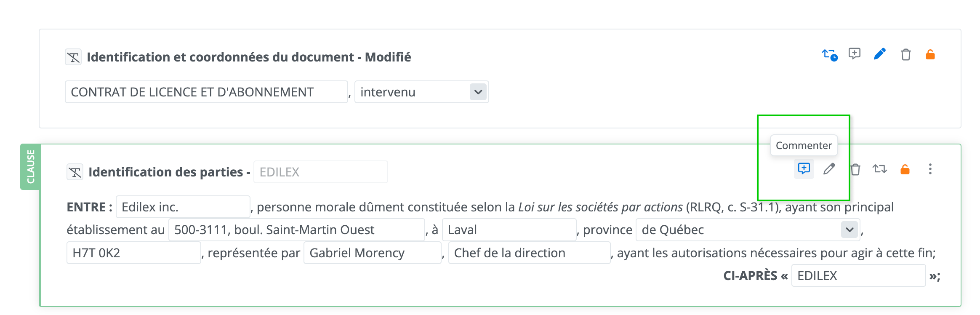Screen dimensions: 980x315
Task: Toggle the orange lock on parties clause
Action: pyautogui.click(x=905, y=169)
